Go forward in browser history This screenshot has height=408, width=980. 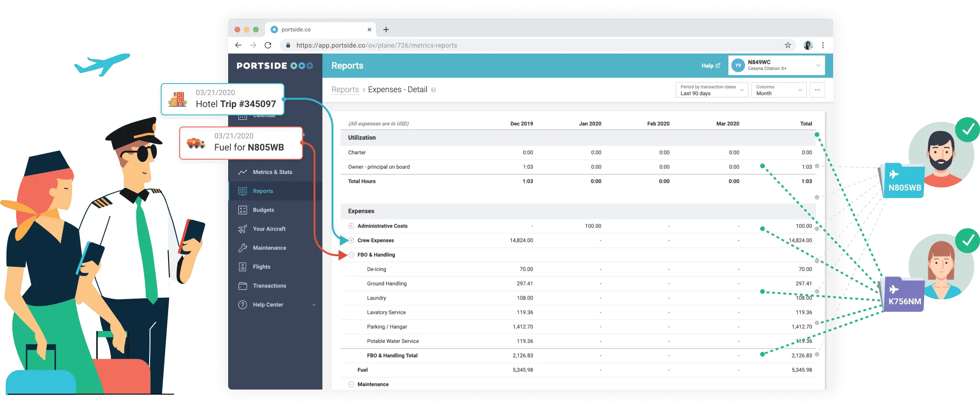coord(253,45)
